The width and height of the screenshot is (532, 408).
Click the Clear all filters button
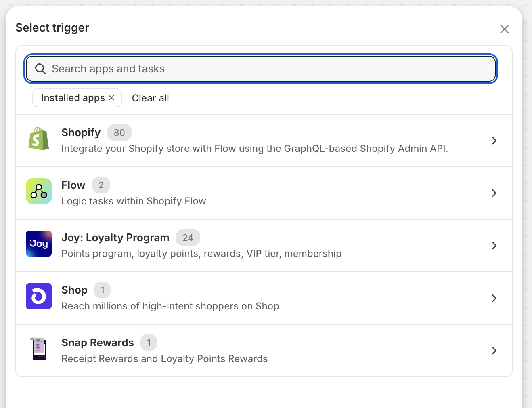tap(150, 98)
